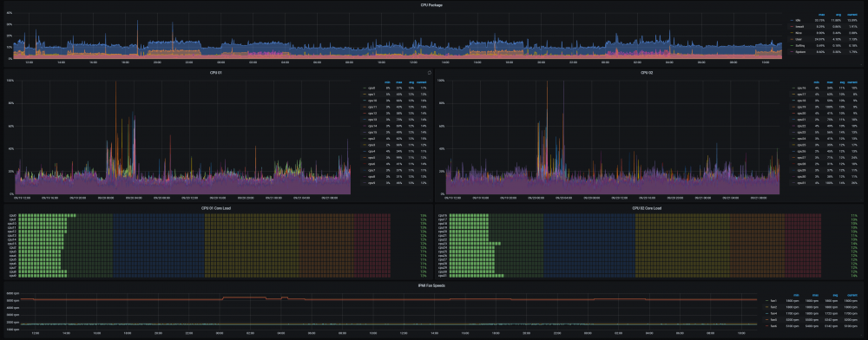
Task: Open the CPU 01 Core Load panel title
Action: 216,208
